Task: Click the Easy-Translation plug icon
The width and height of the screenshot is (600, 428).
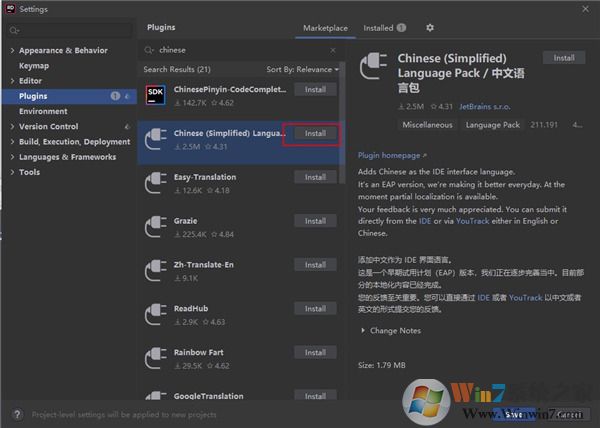Action: pyautogui.click(x=155, y=183)
